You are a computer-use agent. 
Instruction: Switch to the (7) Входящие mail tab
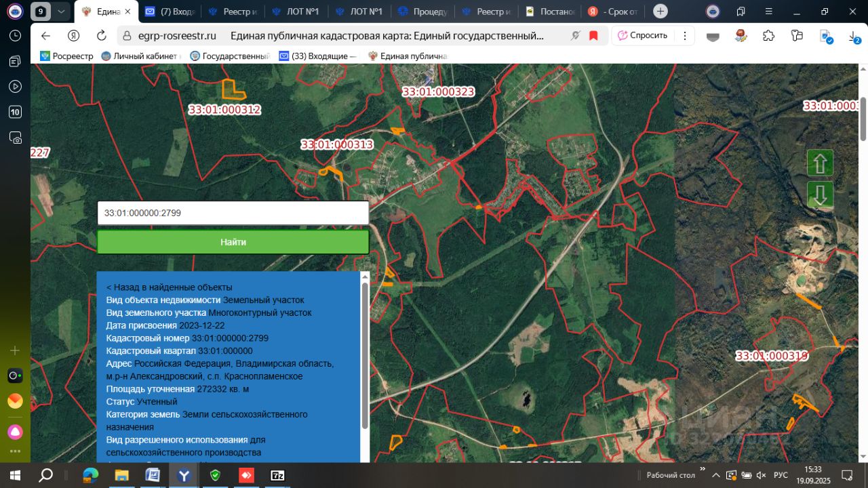pos(170,12)
